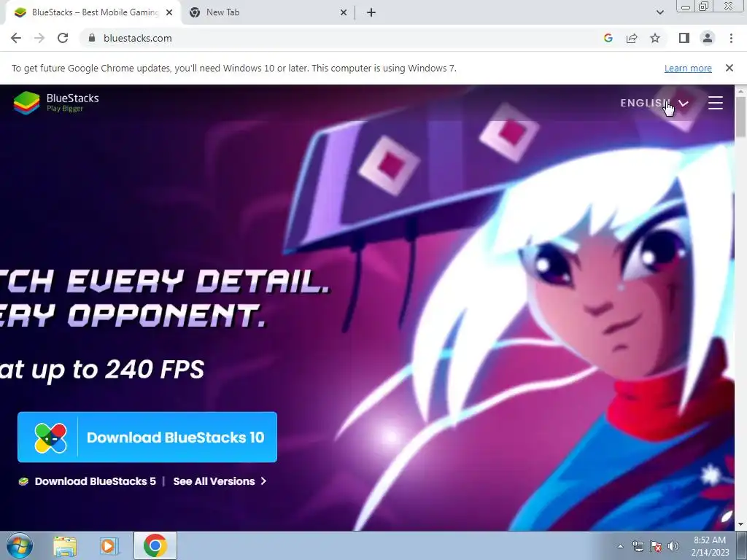Click the Download BlueStacks 10 button

[147, 437]
